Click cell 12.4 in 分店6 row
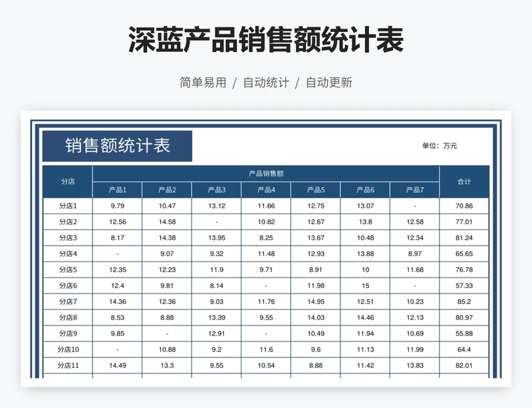Image resolution: width=532 pixels, height=408 pixels. coord(118,286)
